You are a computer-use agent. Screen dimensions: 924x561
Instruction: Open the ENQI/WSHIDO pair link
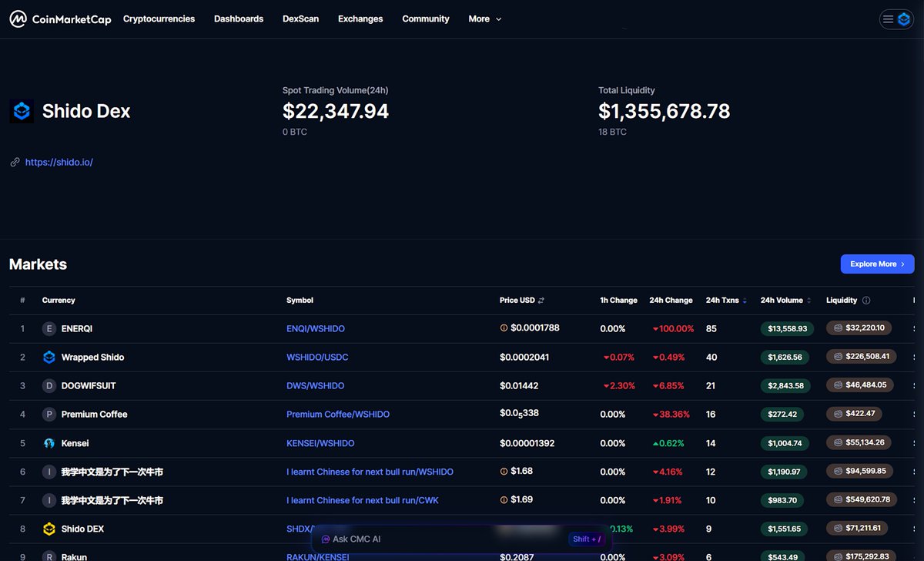[316, 328]
